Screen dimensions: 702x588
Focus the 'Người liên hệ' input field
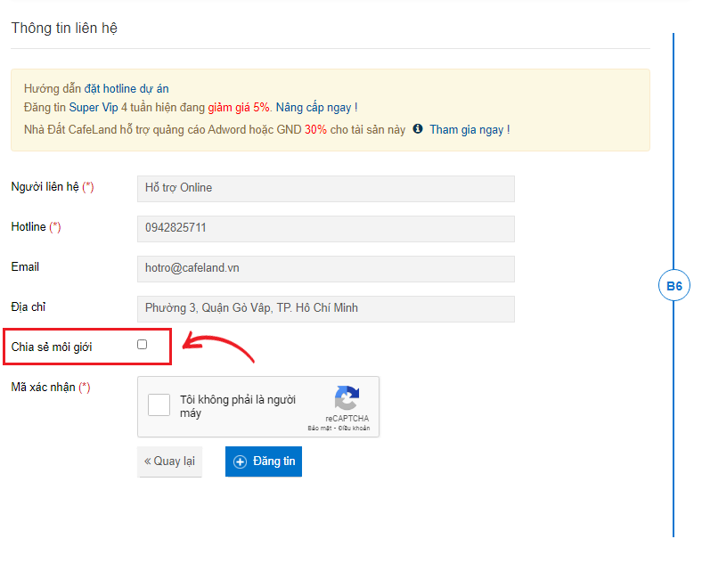(x=326, y=189)
